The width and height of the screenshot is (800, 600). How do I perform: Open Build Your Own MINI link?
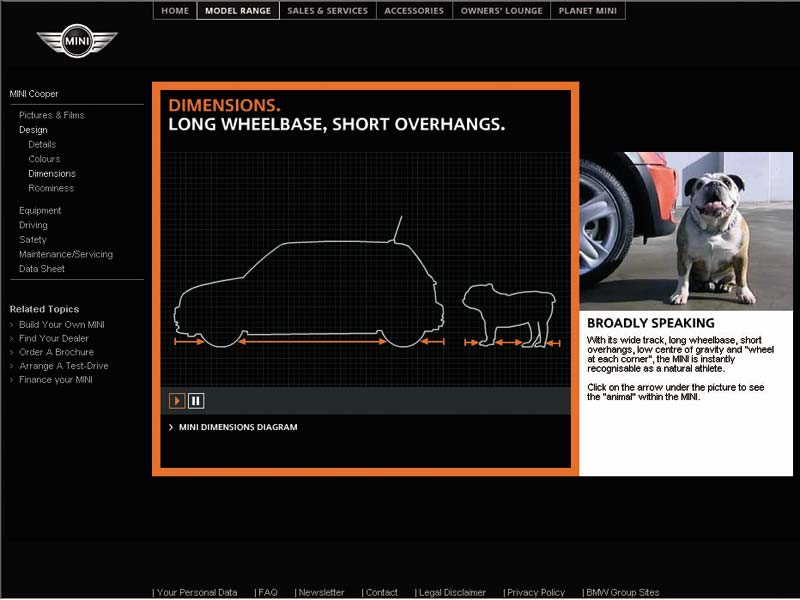[61, 325]
